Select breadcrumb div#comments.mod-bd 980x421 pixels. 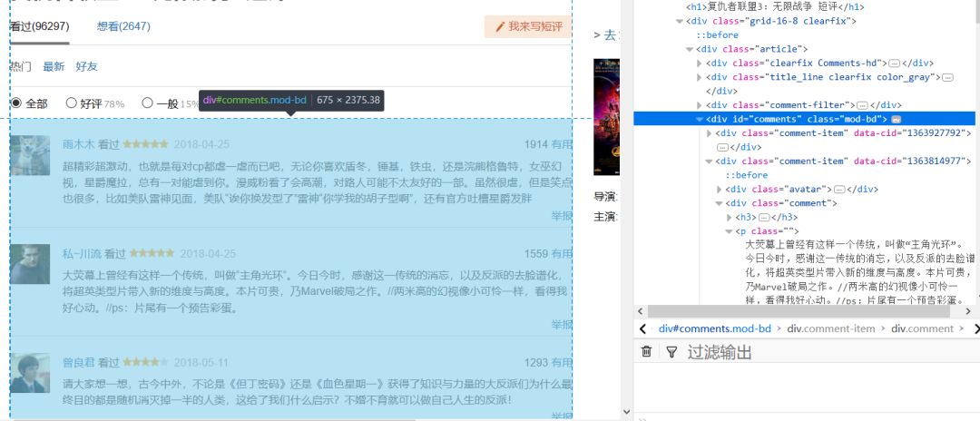pos(714,328)
